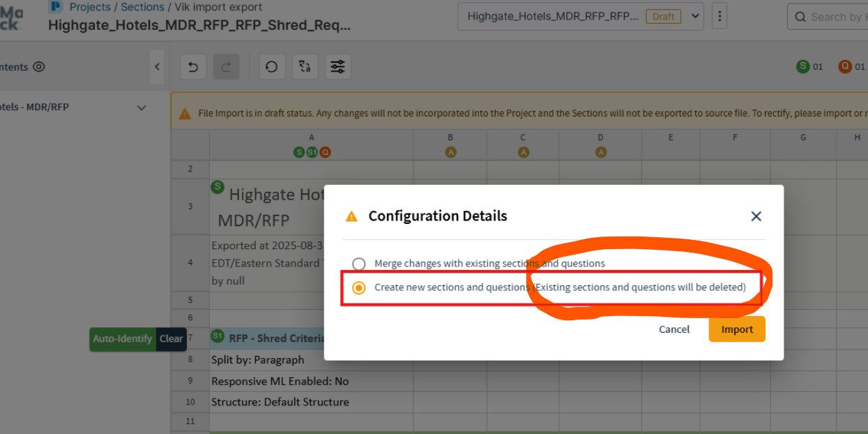Collapse the left contents panel

[157, 67]
